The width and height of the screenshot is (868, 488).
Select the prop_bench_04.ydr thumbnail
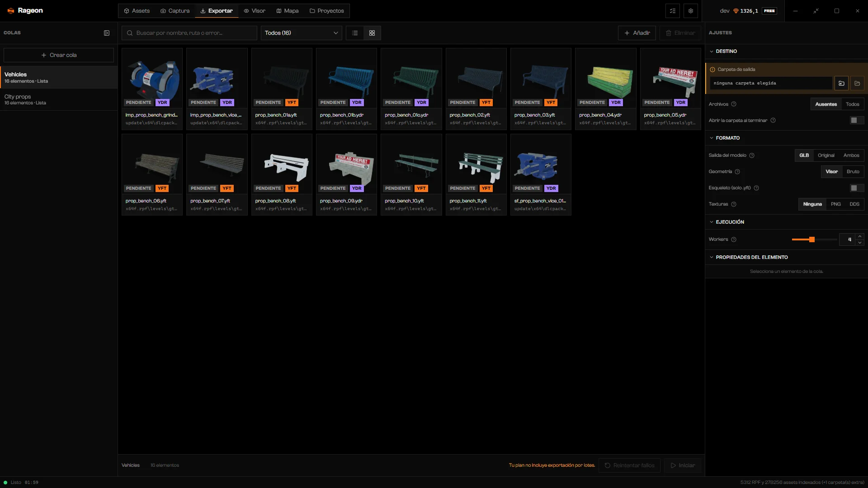(605, 78)
